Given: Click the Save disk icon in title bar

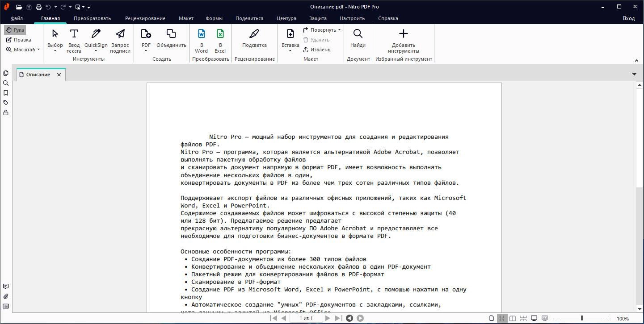Looking at the screenshot, I should (29, 7).
